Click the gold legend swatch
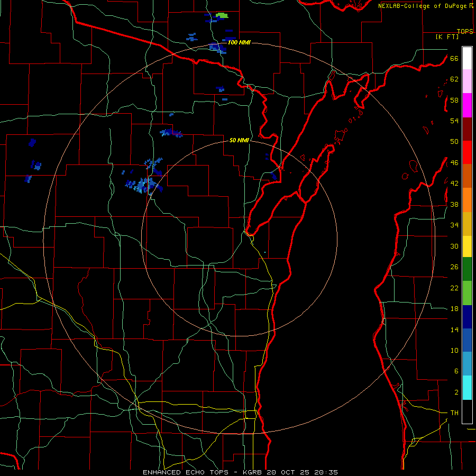476x476 pixels. click(x=467, y=224)
